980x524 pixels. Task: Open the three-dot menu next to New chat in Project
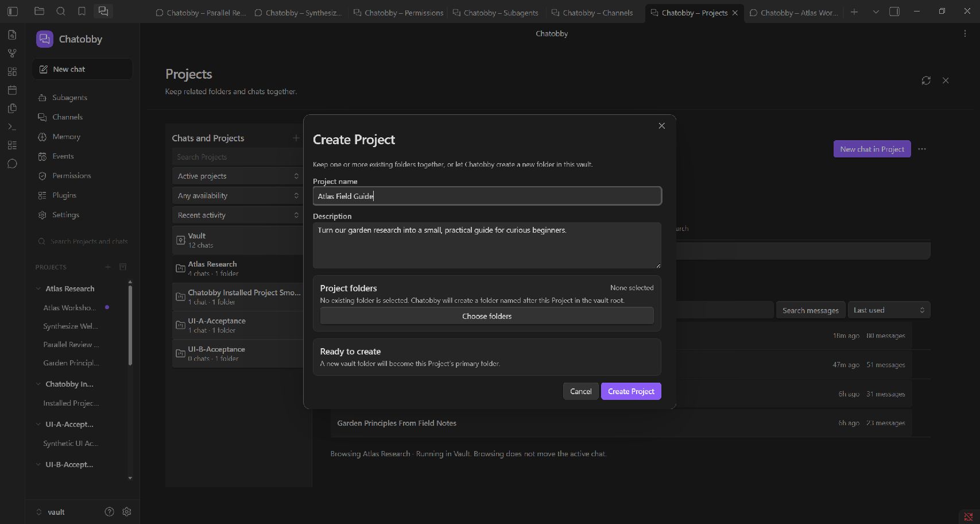(x=922, y=149)
